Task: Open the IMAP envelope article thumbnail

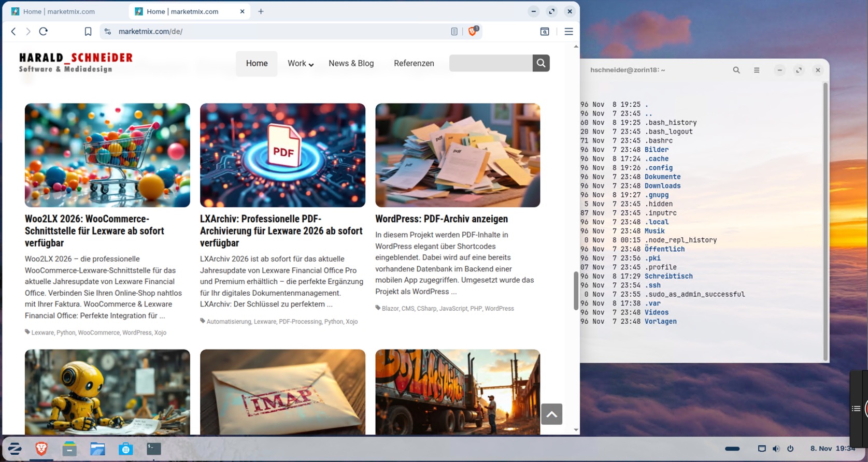Action: (282, 392)
